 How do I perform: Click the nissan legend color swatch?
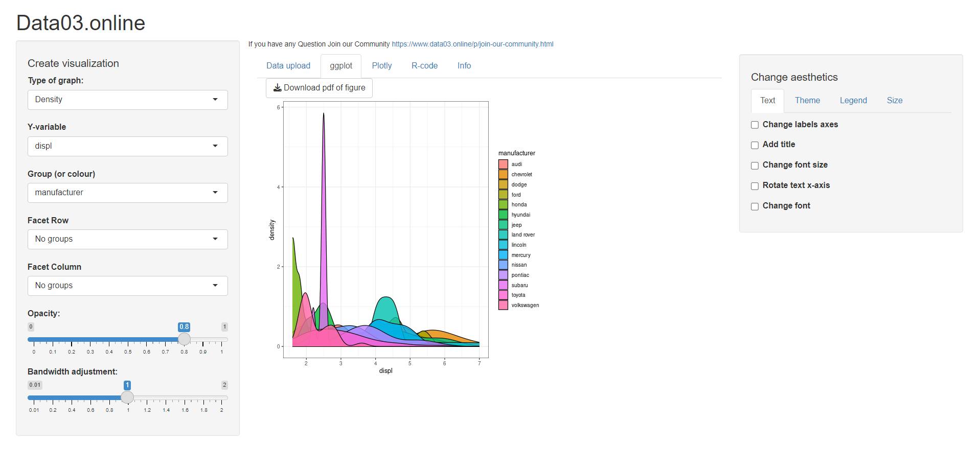pyautogui.click(x=503, y=265)
